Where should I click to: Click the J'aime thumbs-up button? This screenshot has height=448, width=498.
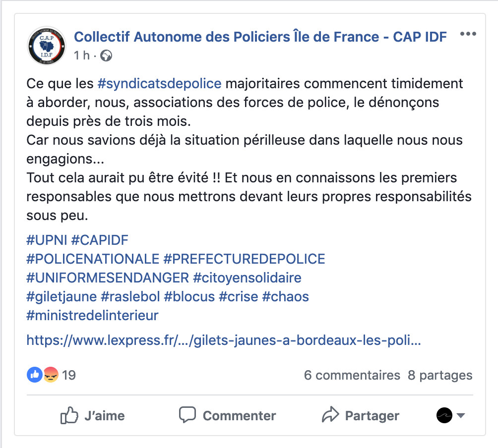pyautogui.click(x=92, y=416)
